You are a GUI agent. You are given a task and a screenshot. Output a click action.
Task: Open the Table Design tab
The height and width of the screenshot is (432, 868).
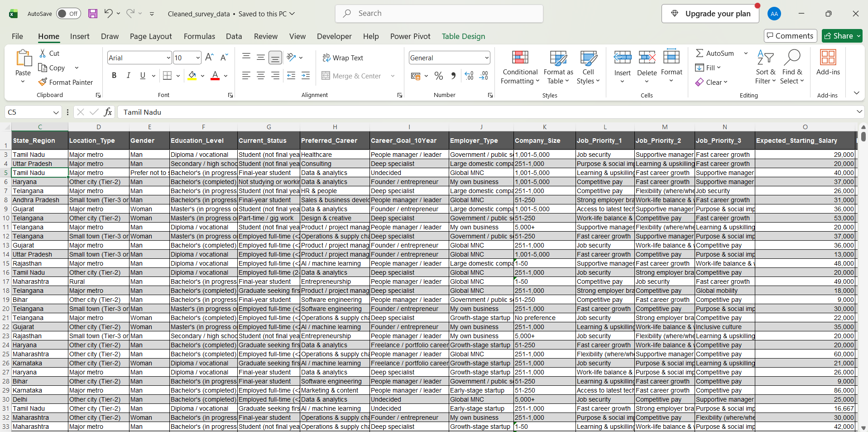coord(463,36)
